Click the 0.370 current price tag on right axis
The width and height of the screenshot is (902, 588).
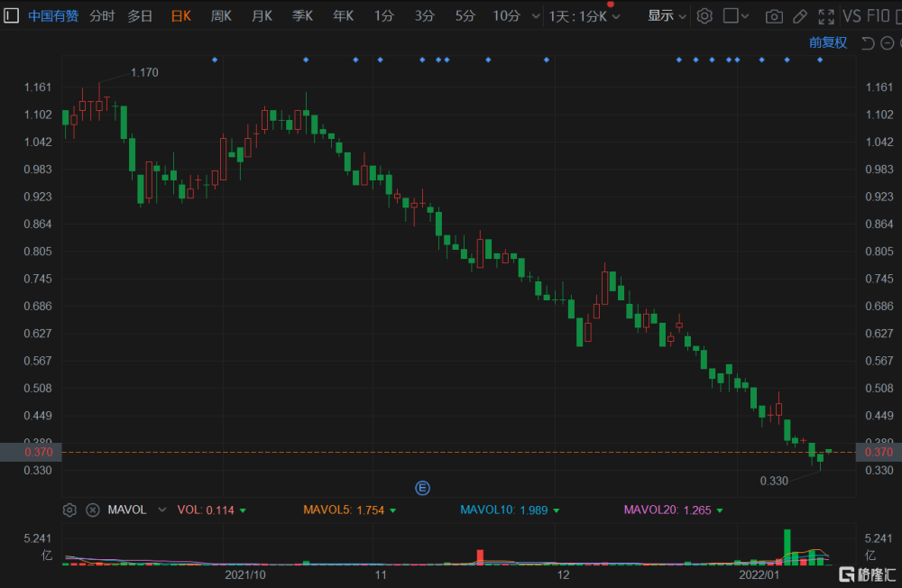[879, 452]
